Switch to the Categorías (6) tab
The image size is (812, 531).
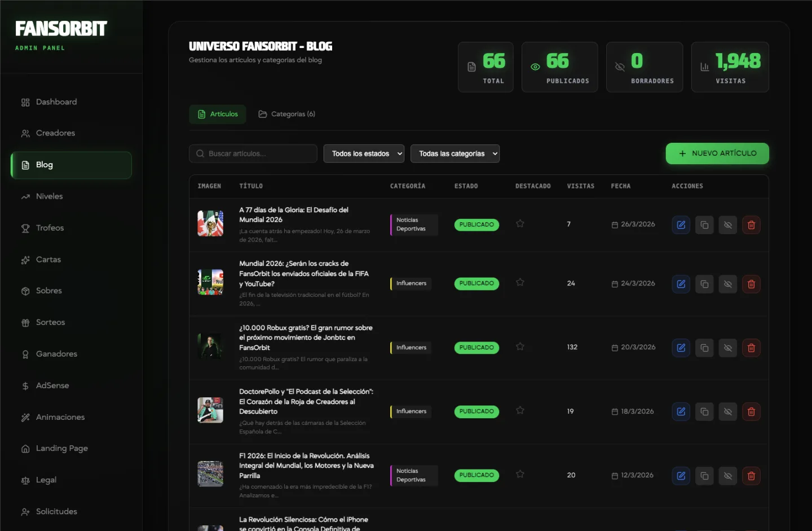286,114
